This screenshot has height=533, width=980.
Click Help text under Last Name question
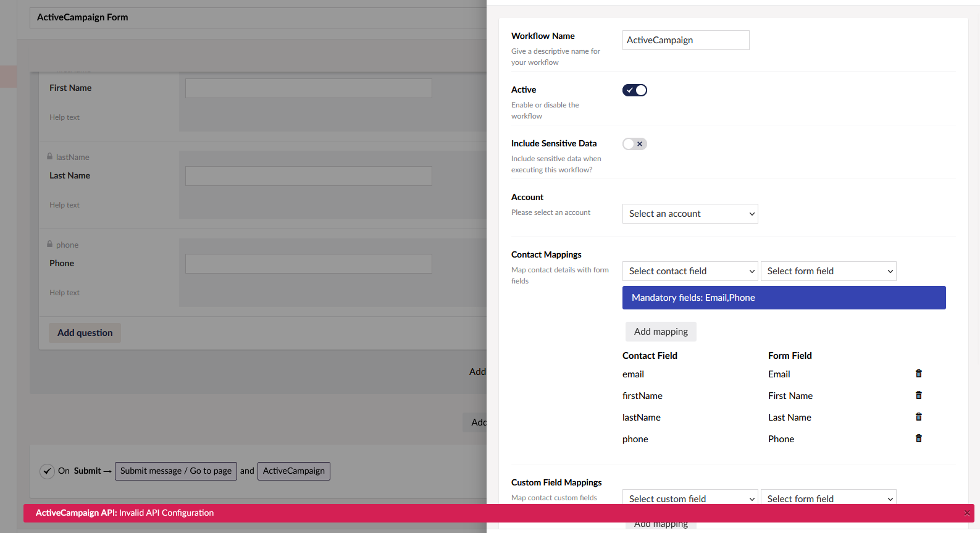click(65, 205)
